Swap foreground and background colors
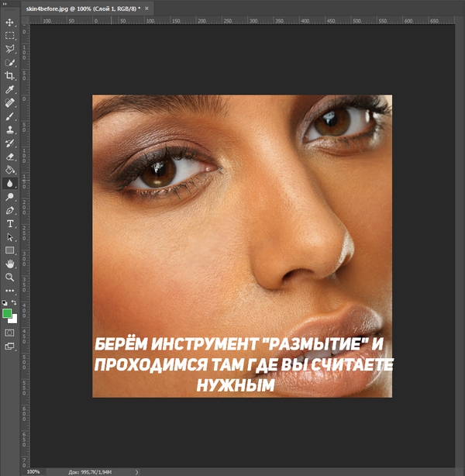Viewport: 465px width, 476px height. 15,302
